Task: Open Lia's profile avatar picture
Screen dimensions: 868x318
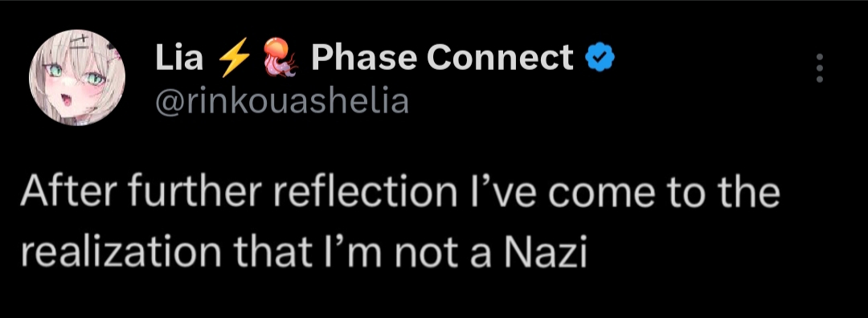Action: pos(77,77)
